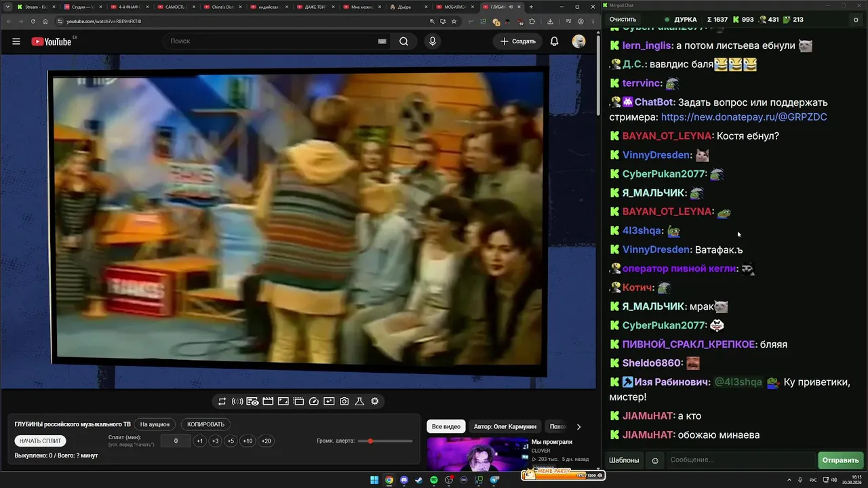The height and width of the screenshot is (488, 868).
Task: Adjust the Громк. алерта volume slider
Action: 385,441
